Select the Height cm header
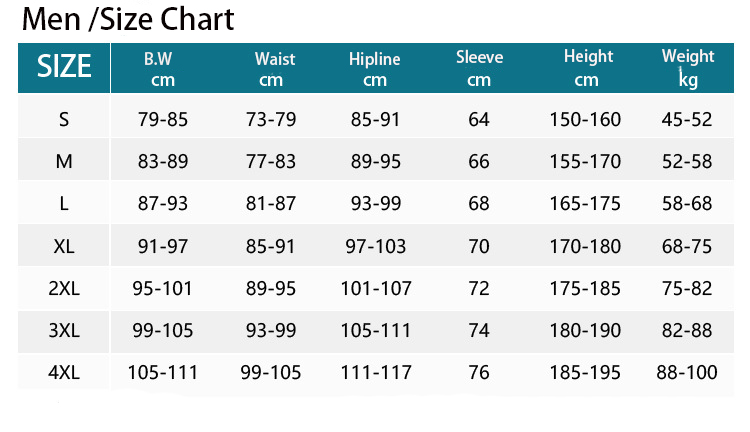The height and width of the screenshot is (432, 750). tap(588, 68)
